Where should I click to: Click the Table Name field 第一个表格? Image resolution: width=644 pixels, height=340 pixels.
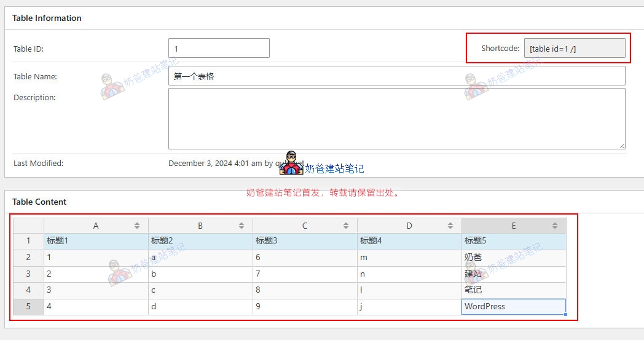(397, 76)
